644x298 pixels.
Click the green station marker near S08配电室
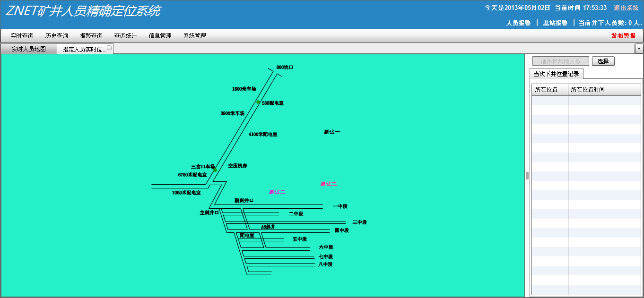pos(258,102)
